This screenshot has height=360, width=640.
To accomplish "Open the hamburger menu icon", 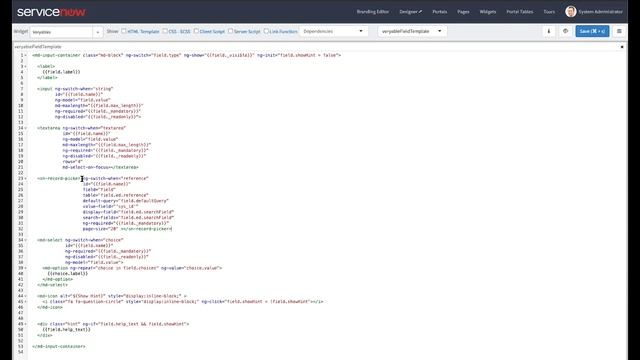I will (619, 31).
